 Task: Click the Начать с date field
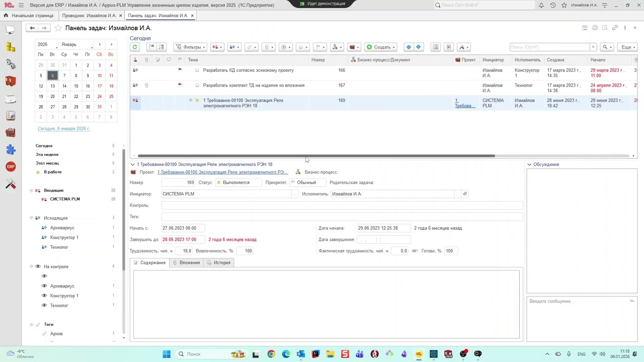tap(183, 228)
